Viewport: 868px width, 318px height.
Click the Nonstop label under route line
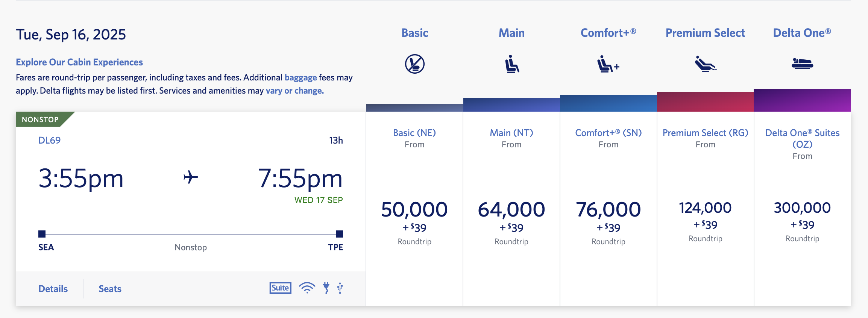(x=191, y=247)
